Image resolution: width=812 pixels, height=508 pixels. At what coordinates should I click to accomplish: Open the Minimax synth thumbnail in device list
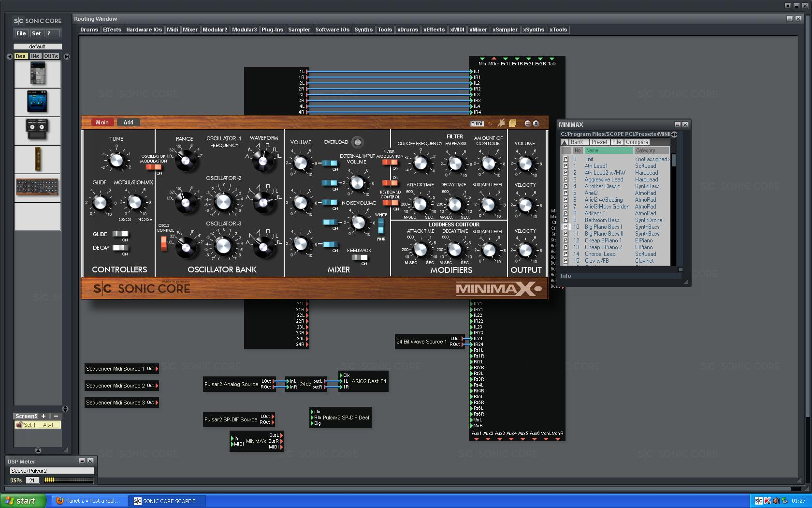click(x=37, y=187)
